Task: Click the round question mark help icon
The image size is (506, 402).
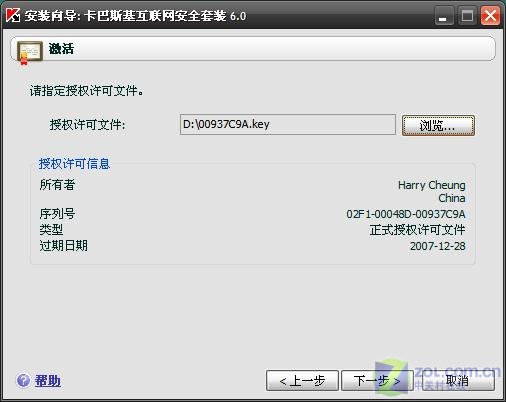Action: 23,380
